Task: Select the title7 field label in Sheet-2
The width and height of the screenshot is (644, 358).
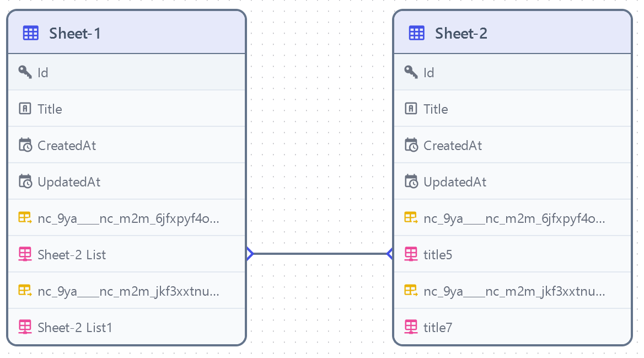Action: pyautogui.click(x=438, y=328)
